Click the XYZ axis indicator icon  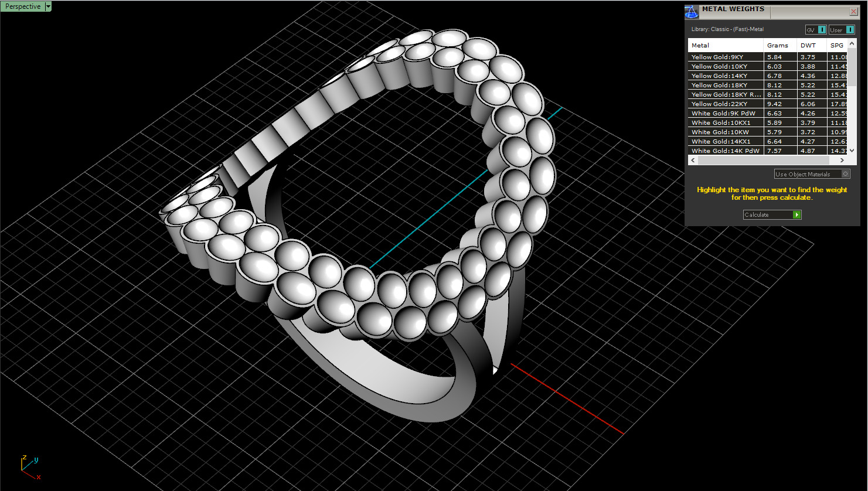(30, 467)
